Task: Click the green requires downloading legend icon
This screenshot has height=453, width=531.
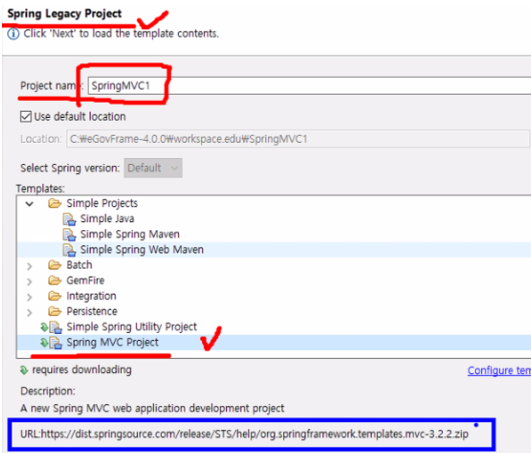Action: coord(24,370)
